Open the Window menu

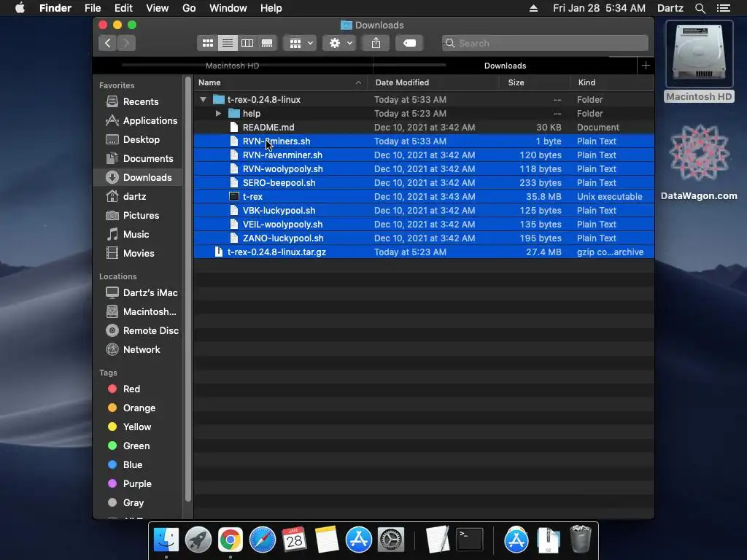[228, 8]
